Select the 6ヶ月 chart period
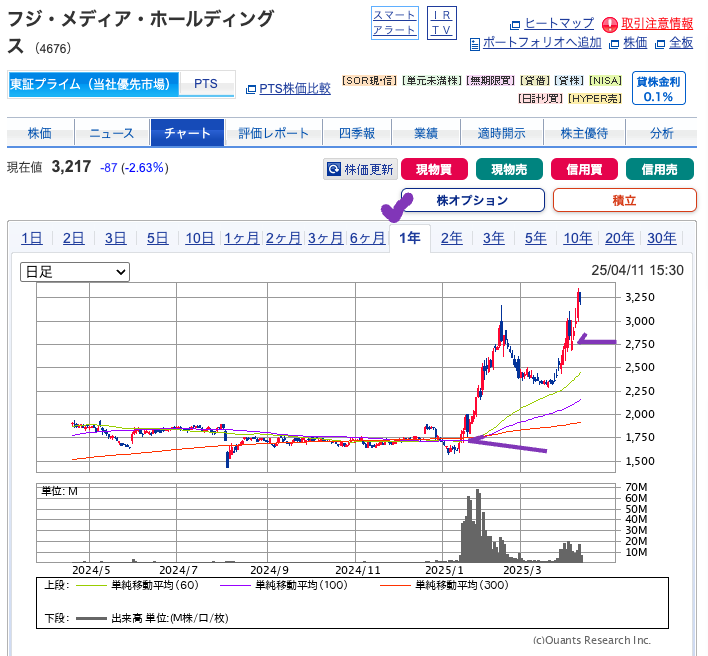This screenshot has height=656, width=708. click(x=367, y=238)
